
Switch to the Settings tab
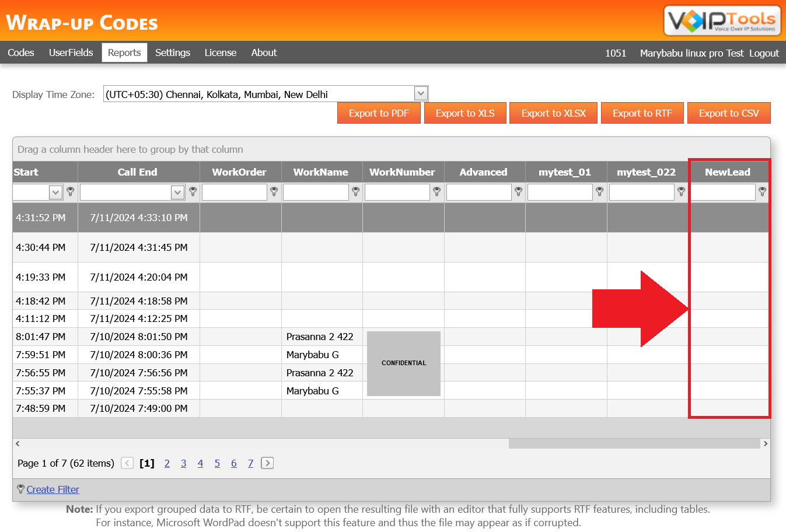tap(173, 52)
